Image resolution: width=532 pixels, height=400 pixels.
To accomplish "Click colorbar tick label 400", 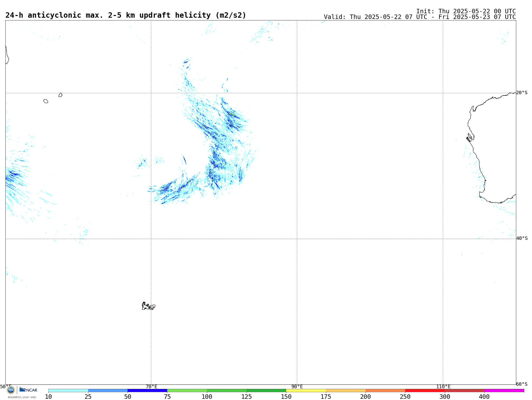I will (484, 397).
